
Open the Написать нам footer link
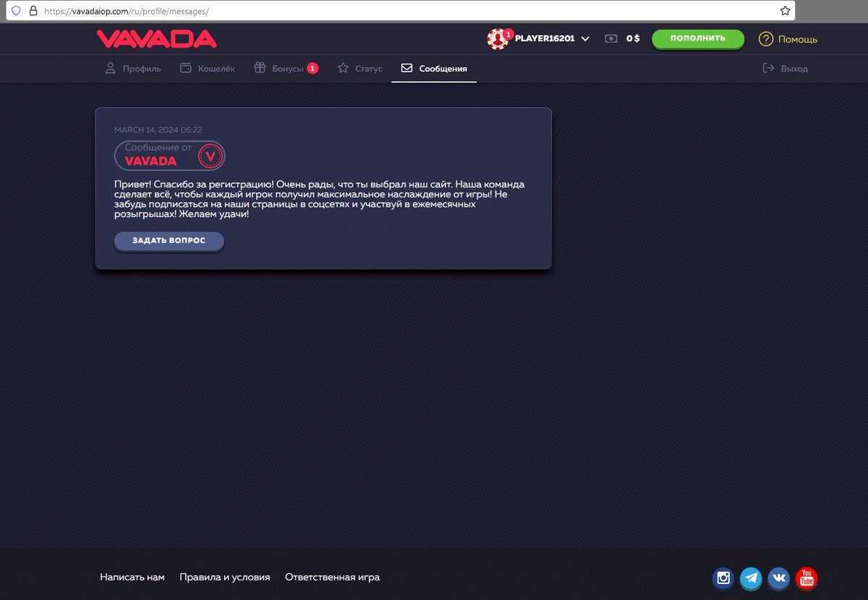(132, 577)
